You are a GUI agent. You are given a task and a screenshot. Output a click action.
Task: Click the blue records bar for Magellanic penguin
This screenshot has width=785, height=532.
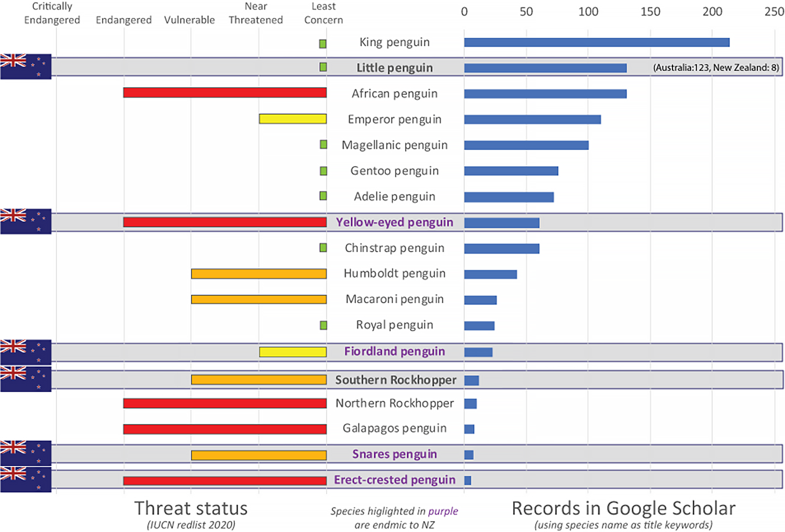526,145
